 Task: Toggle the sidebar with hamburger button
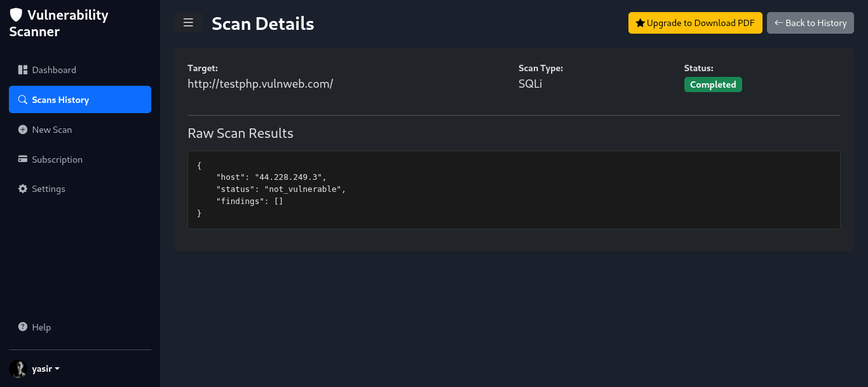coord(188,23)
